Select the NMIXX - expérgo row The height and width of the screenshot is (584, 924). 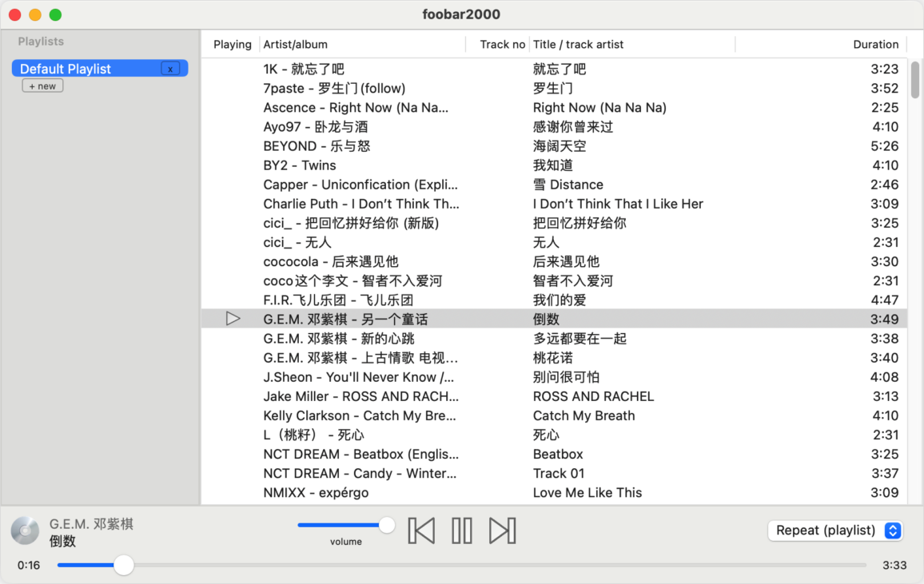554,492
